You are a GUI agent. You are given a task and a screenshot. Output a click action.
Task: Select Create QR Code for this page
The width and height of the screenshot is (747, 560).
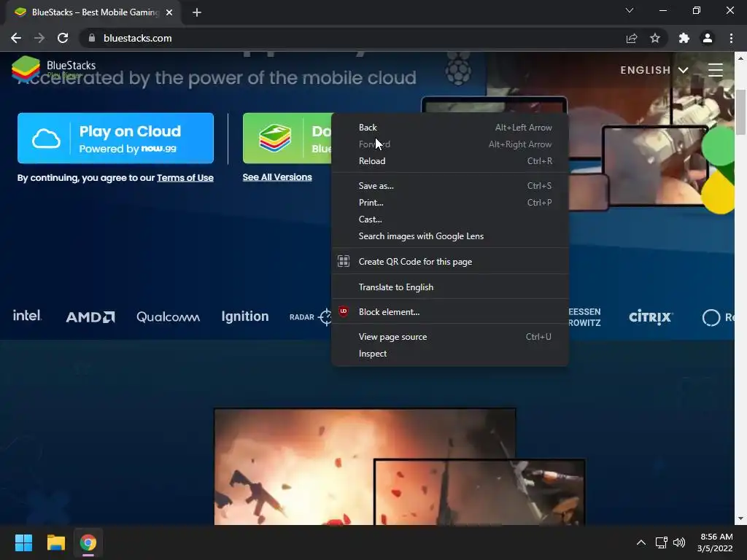tap(449, 262)
